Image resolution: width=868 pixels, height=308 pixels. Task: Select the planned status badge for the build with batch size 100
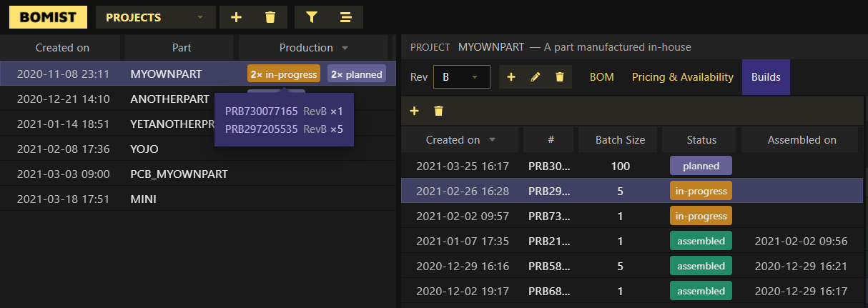701,166
